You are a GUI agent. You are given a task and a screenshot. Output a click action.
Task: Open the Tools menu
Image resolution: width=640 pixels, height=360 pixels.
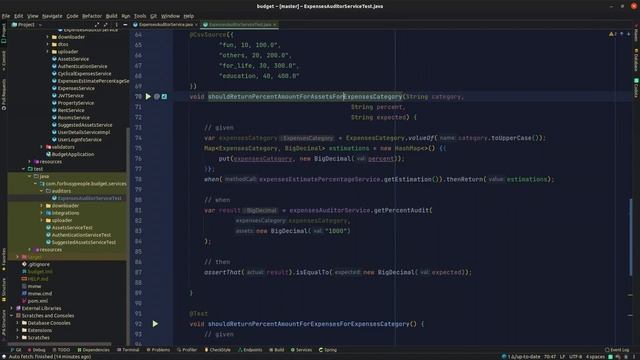pyautogui.click(x=140, y=16)
